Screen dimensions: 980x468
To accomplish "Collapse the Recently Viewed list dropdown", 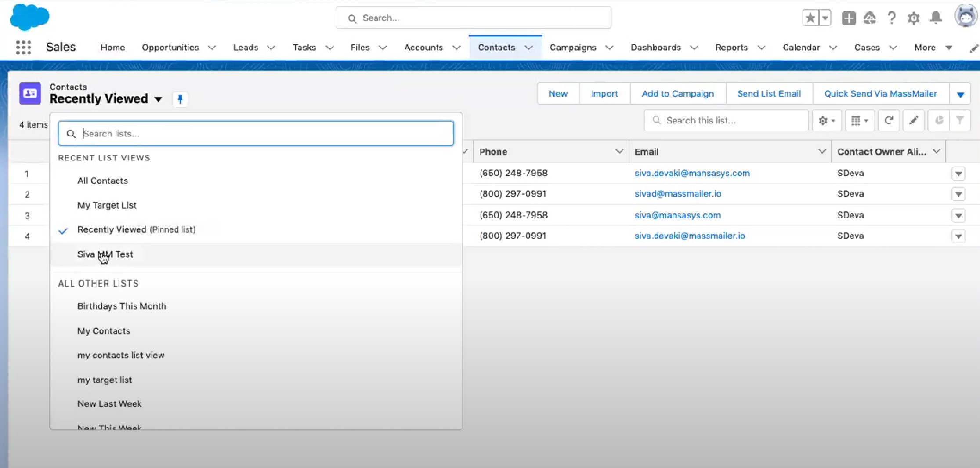I will click(158, 99).
